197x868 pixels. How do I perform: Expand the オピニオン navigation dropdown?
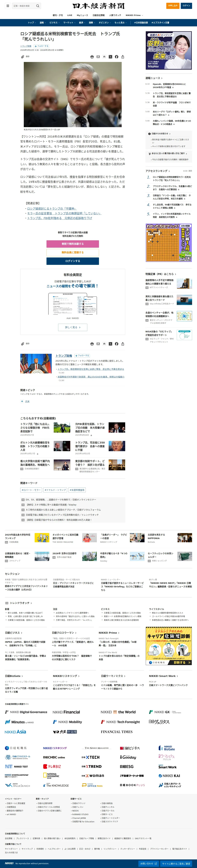(x=105, y=23)
